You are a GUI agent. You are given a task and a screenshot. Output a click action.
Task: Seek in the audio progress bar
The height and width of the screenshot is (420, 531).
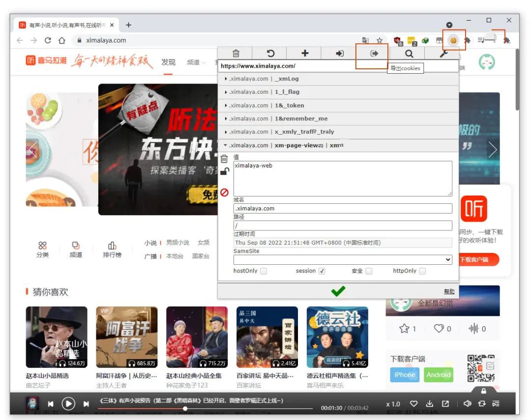205,409
